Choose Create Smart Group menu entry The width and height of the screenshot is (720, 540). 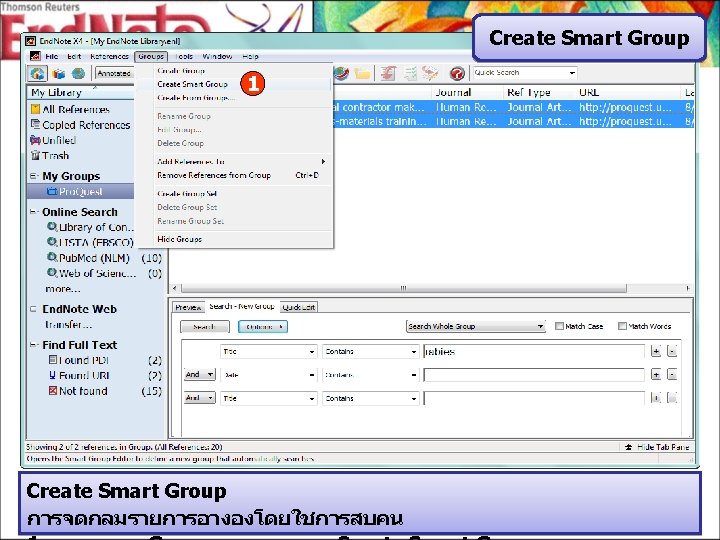(x=234, y=84)
